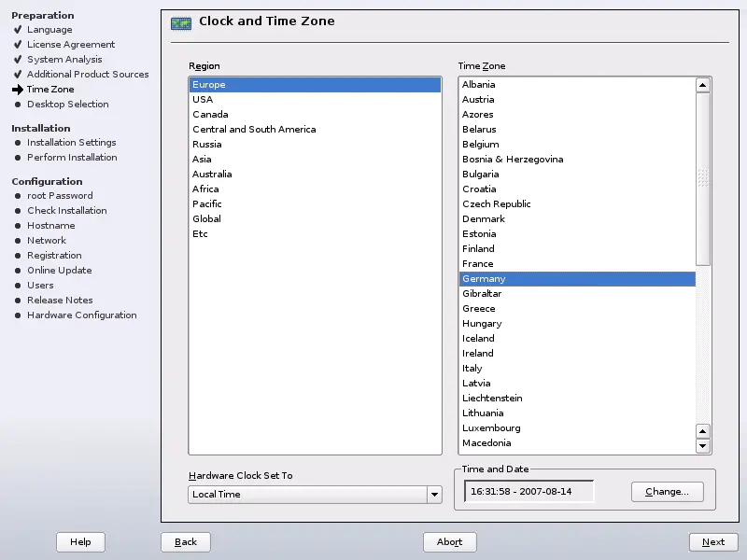
Task: Select USA in the Region list
Action: pos(203,100)
